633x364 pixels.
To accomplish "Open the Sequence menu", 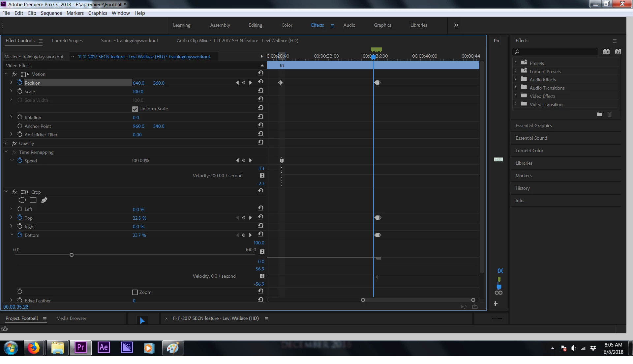I will (51, 13).
